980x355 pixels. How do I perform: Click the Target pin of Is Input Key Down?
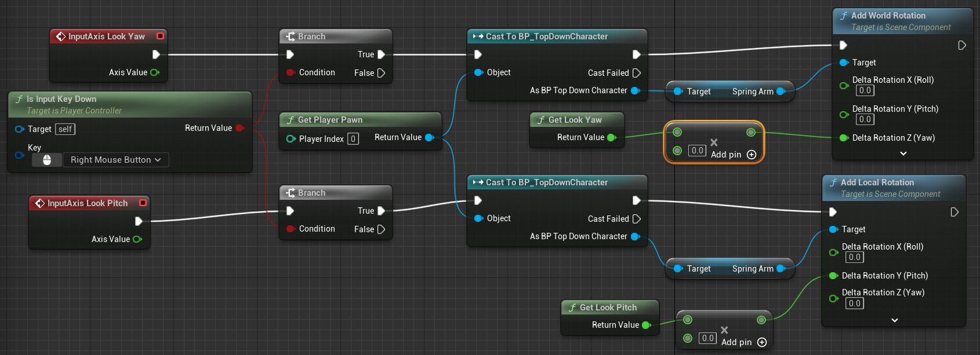pyautogui.click(x=20, y=129)
